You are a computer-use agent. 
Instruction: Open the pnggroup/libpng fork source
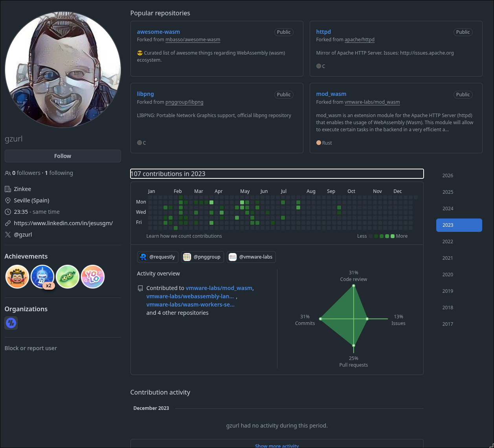point(184,102)
